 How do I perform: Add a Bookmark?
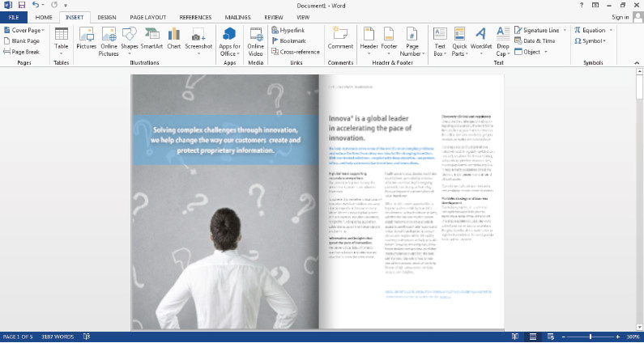(x=288, y=41)
